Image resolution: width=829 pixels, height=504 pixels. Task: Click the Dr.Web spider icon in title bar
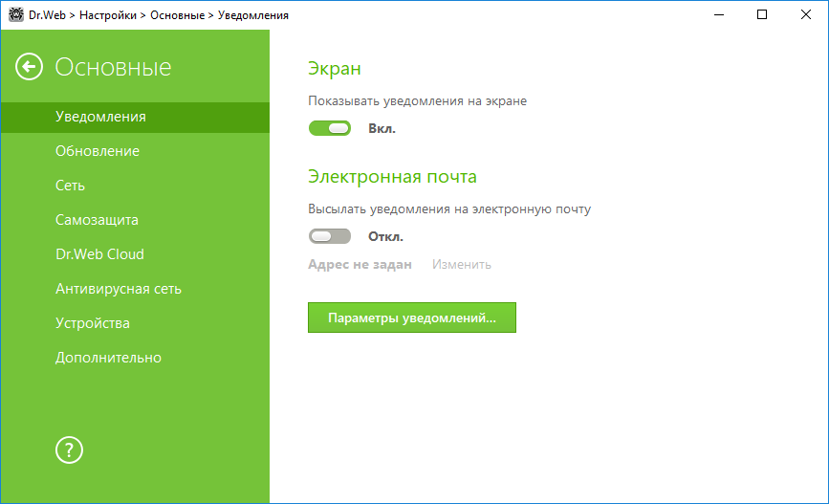tap(16, 14)
